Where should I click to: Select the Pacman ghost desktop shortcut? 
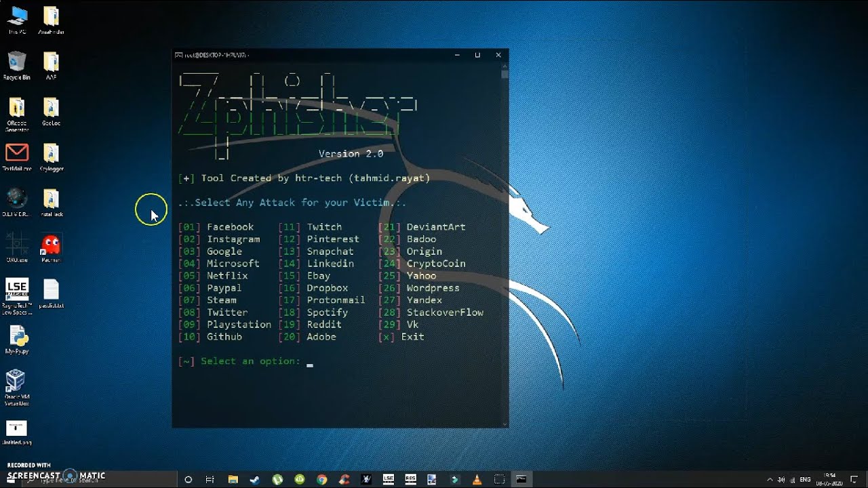point(51,248)
